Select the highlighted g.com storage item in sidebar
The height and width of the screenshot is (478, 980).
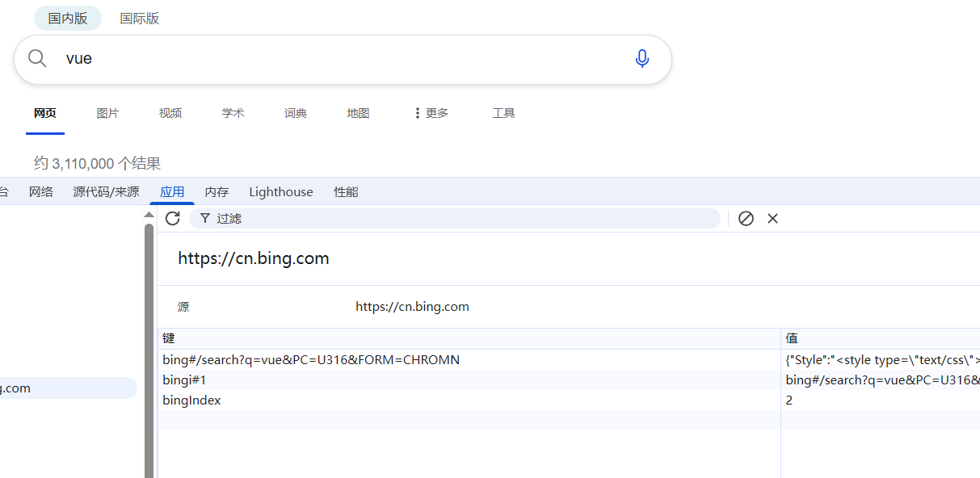69,388
